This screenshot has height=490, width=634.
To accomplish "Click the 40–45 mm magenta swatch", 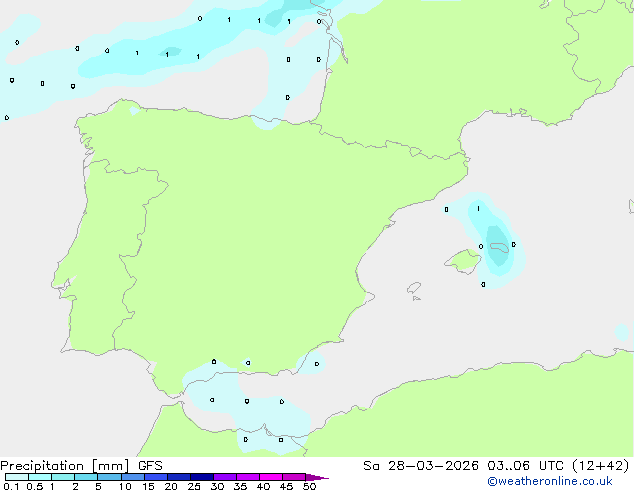I will pyautogui.click(x=271, y=477).
